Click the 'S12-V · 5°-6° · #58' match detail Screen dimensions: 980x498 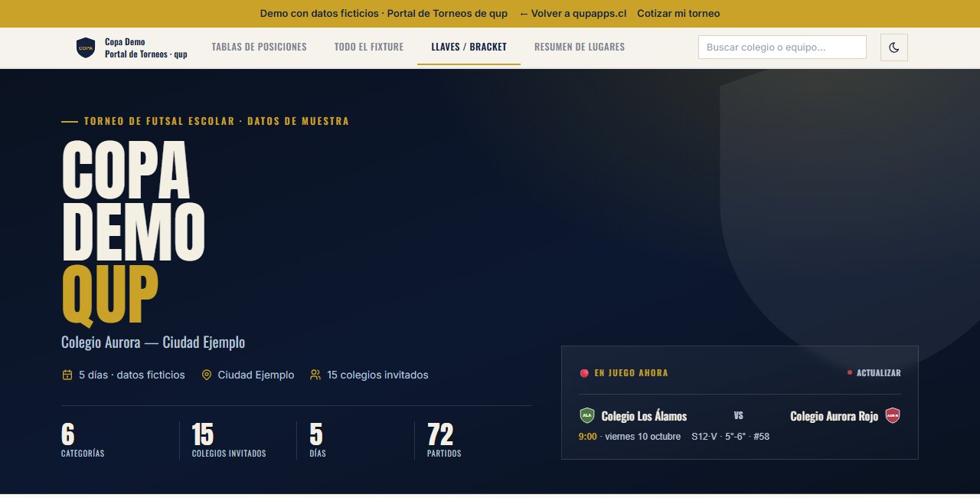[x=730, y=437]
